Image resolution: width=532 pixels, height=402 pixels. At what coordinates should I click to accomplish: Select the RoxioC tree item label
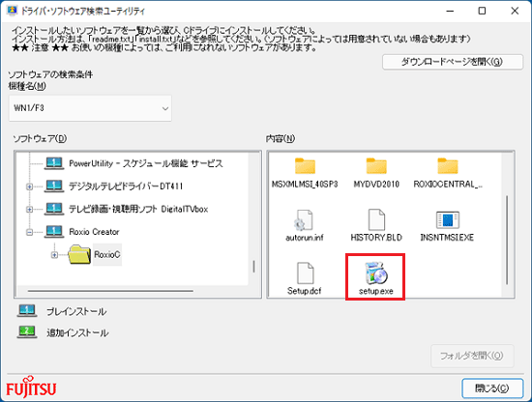pos(107,254)
